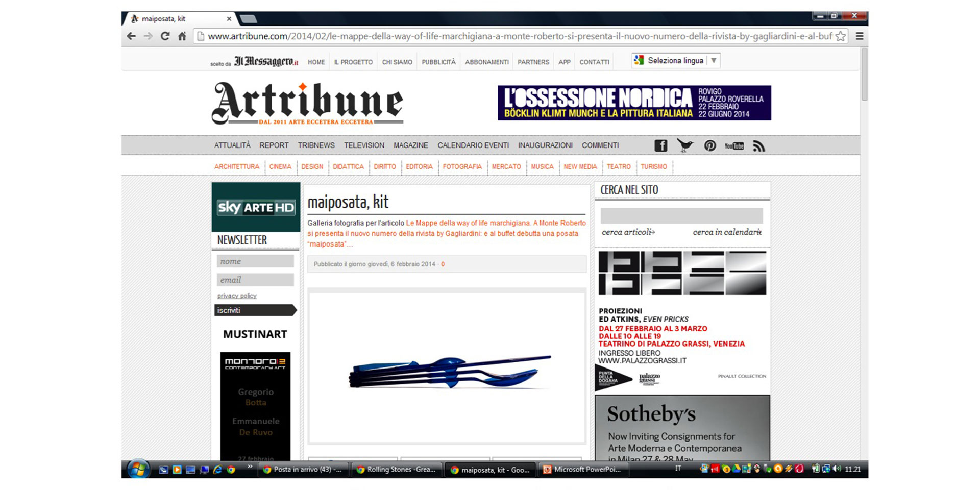
Task: Open the Palazzo Grassi Ed Atkins advert
Action: click(682, 321)
